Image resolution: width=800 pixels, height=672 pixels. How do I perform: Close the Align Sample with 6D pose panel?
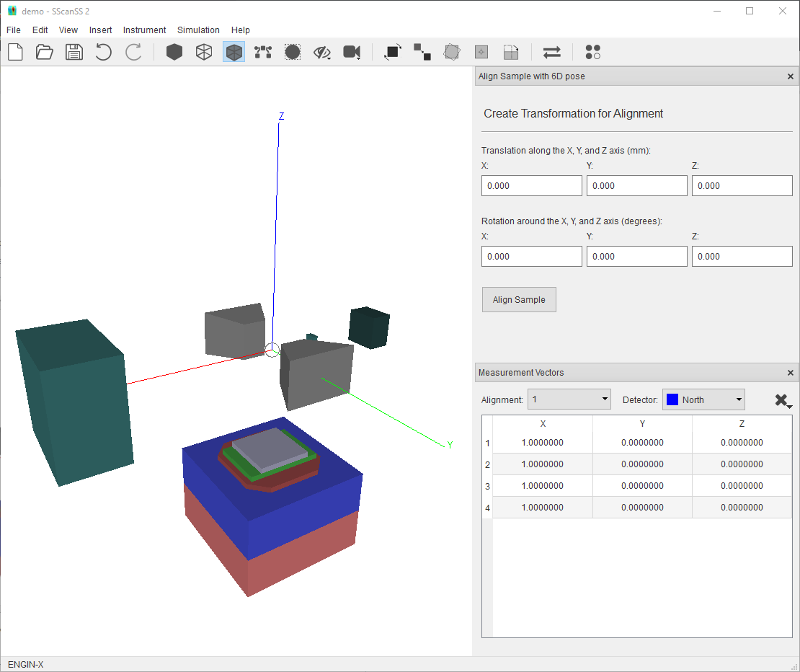[x=791, y=76]
